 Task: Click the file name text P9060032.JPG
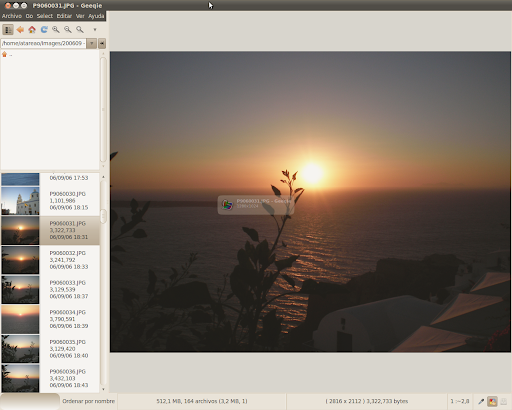(x=68, y=253)
